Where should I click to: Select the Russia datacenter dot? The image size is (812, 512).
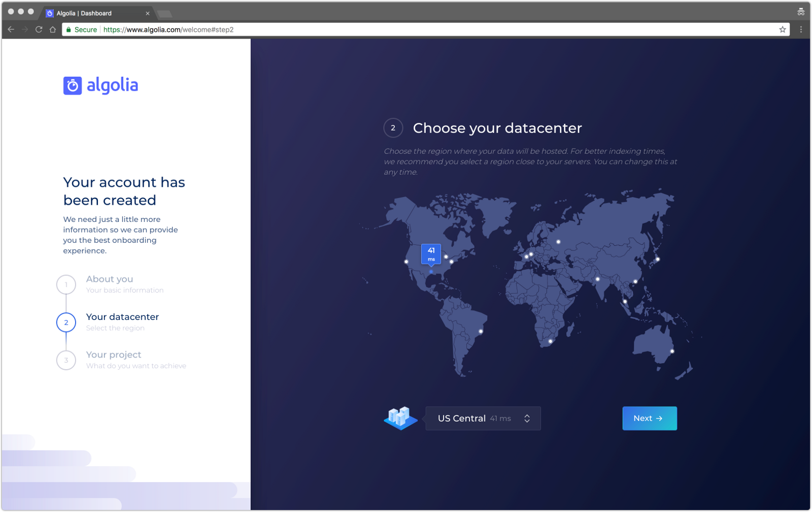[558, 242]
